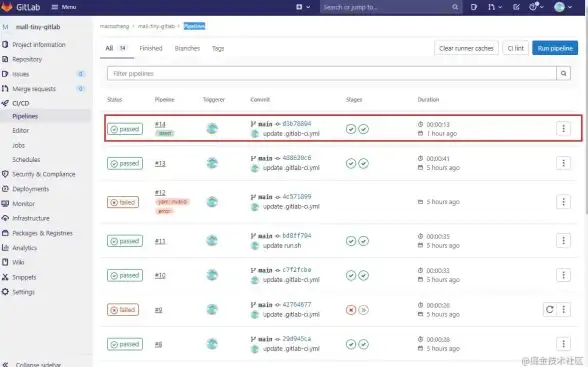
Task: Switch to the Branches tab
Action: (187, 48)
